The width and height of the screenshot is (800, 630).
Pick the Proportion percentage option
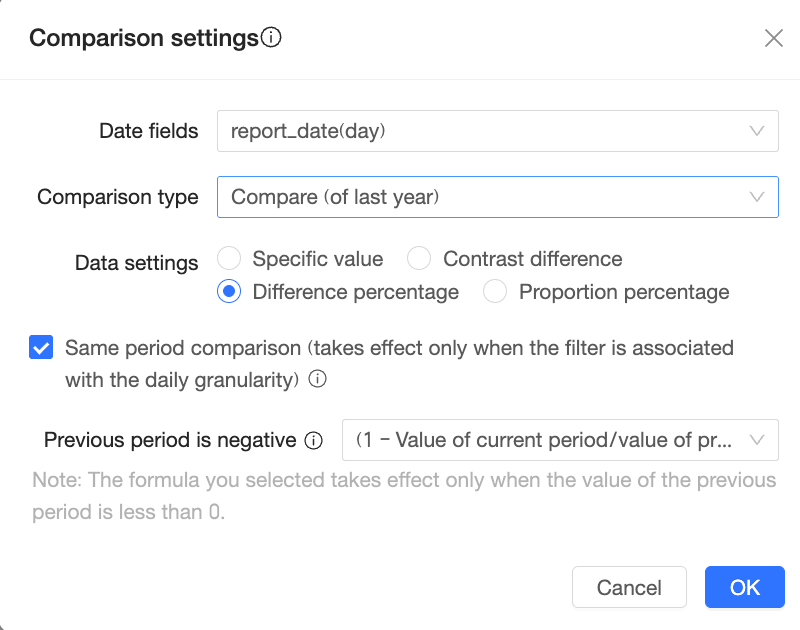click(495, 292)
